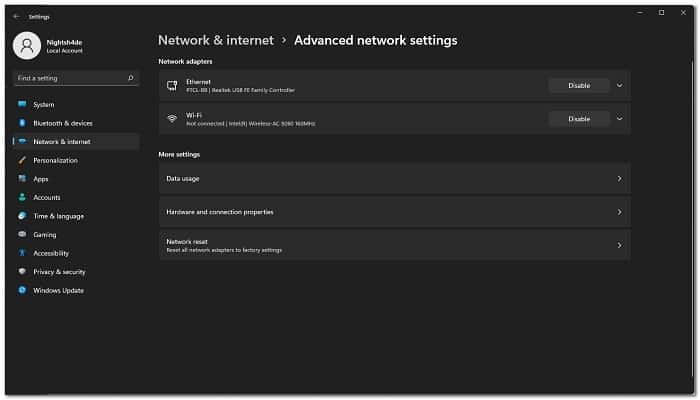Open Hardware and connection properties
700x400 pixels.
tap(395, 212)
